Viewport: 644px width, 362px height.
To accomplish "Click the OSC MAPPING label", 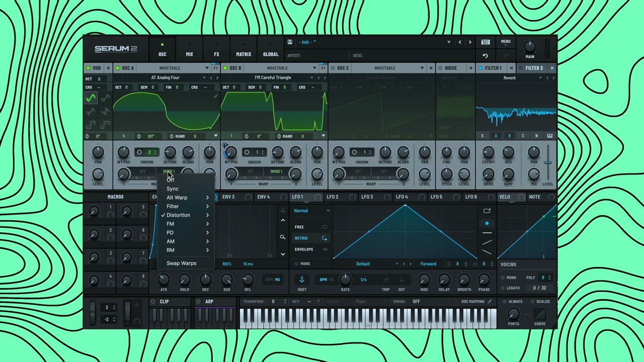I will point(473,302).
